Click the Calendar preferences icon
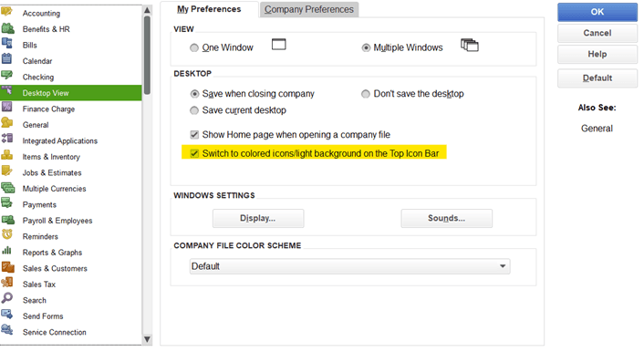This screenshot has width=644, height=352. [7, 58]
